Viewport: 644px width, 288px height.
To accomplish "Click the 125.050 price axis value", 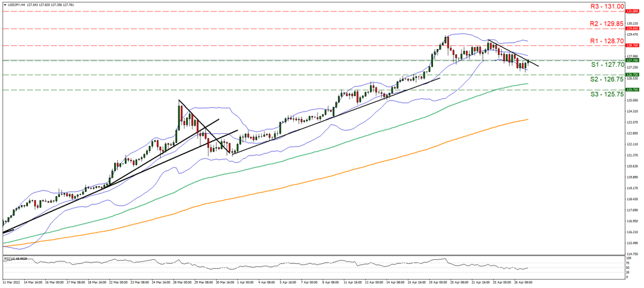I will pyautogui.click(x=632, y=101).
